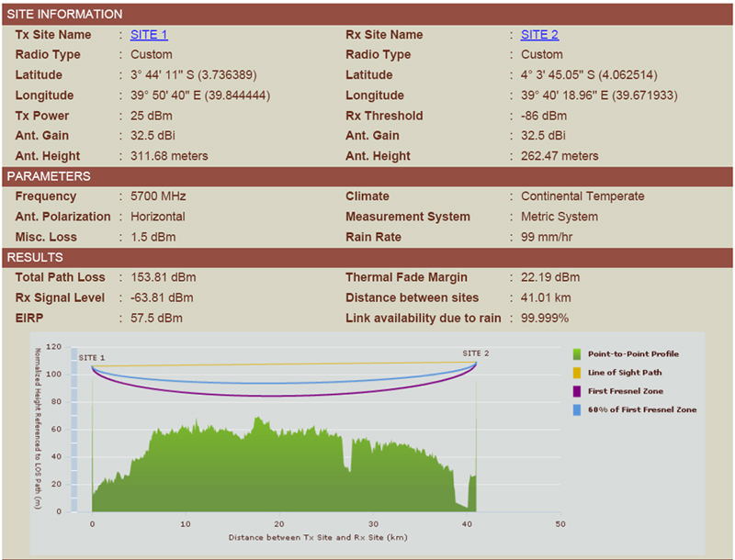Select the Tx latitude value 3° 44' 11" S
Image resolution: width=735 pixels, height=560 pixels.
click(194, 75)
